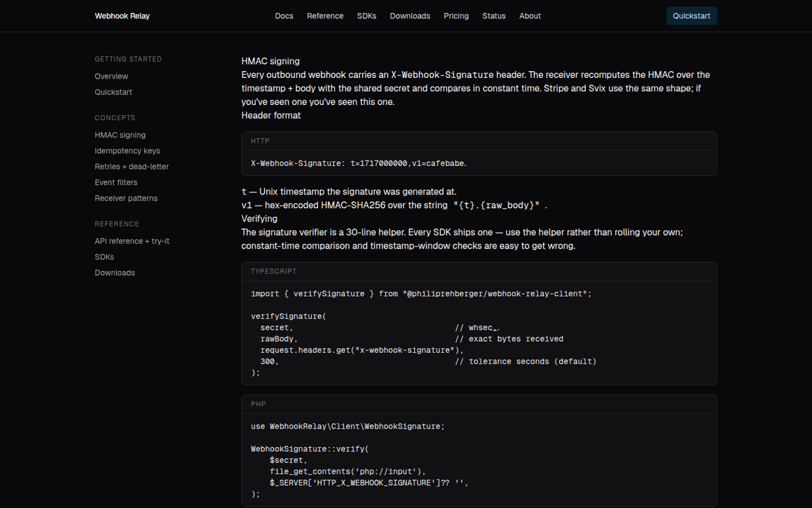
Task: Select SDKs in the top navigation
Action: coord(367,16)
